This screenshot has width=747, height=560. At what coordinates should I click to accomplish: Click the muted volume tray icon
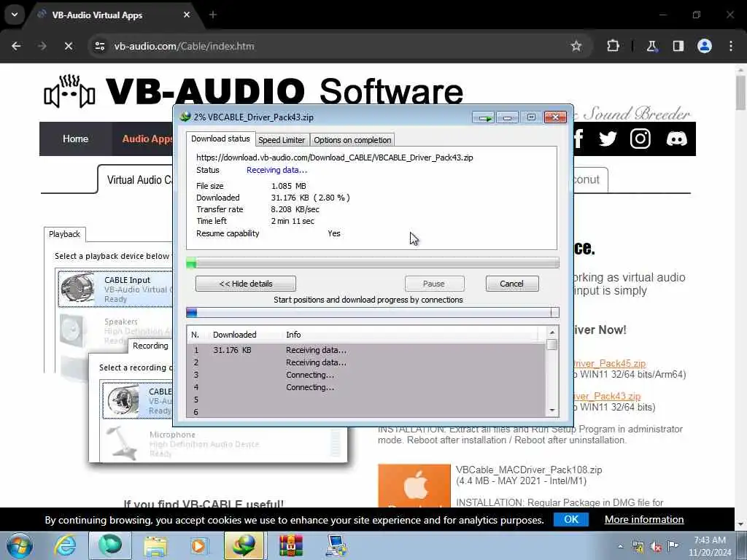pyautogui.click(x=656, y=547)
